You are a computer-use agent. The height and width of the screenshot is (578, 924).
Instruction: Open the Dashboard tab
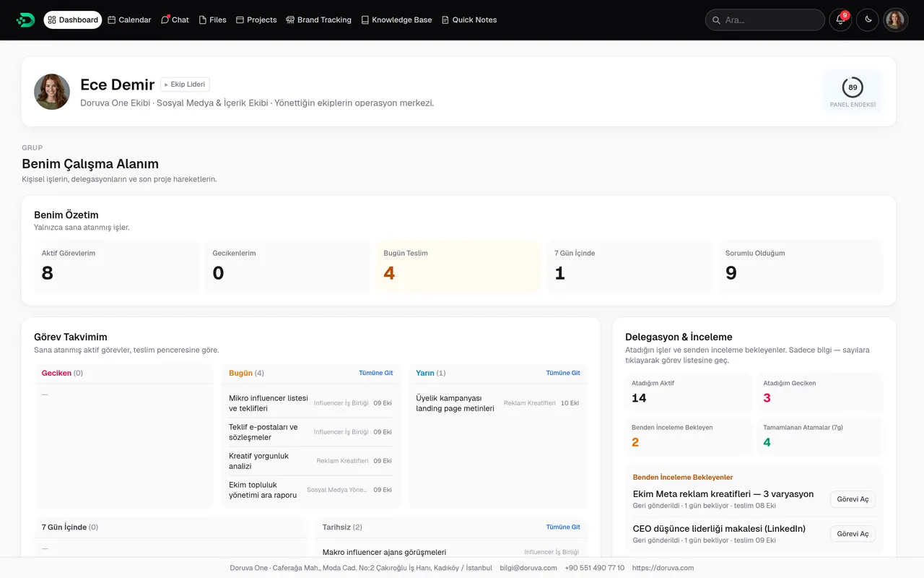(x=73, y=20)
